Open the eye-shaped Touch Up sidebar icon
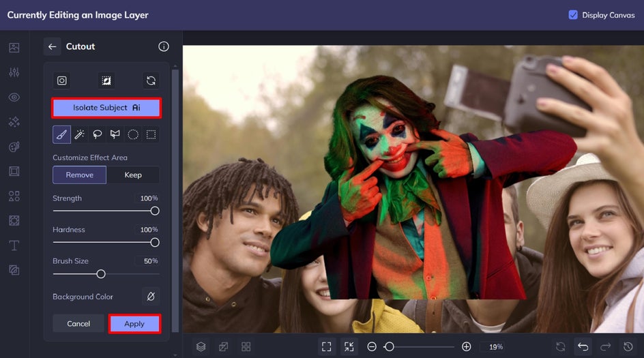This screenshot has width=644, height=358. click(14, 98)
